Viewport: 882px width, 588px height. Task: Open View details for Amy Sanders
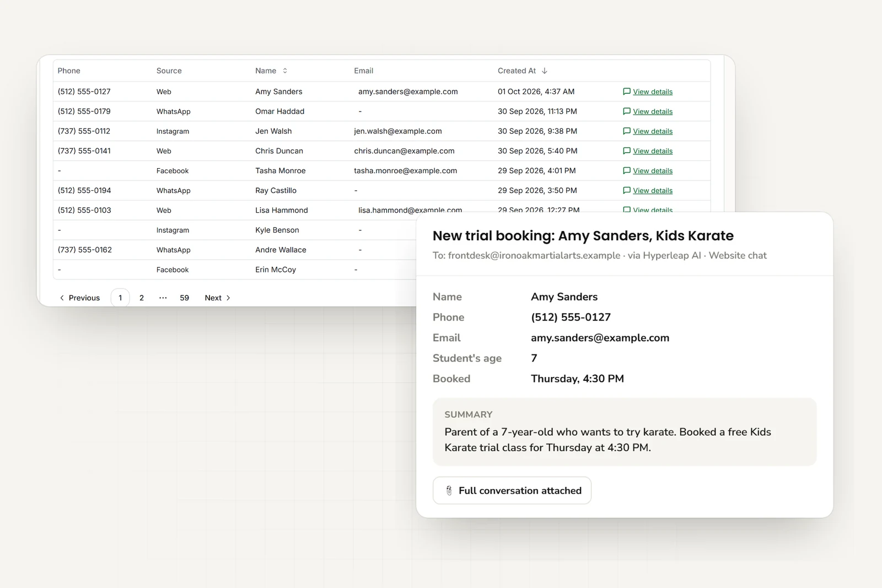pos(653,91)
